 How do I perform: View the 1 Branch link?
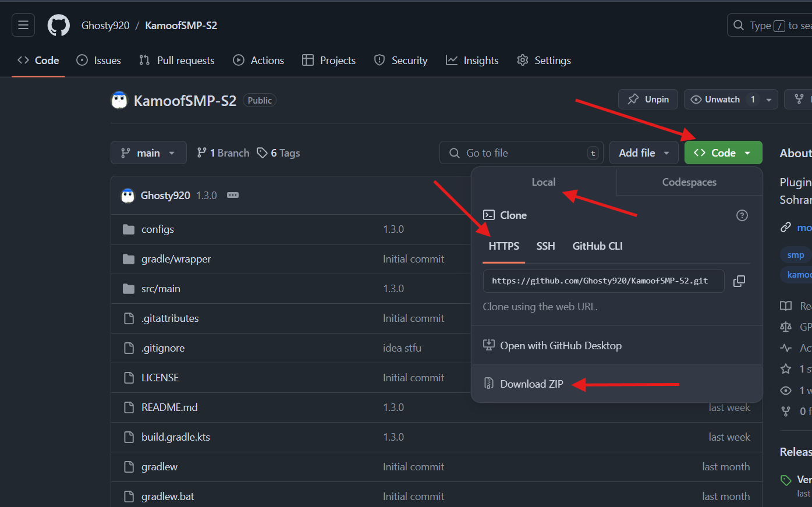(x=223, y=153)
